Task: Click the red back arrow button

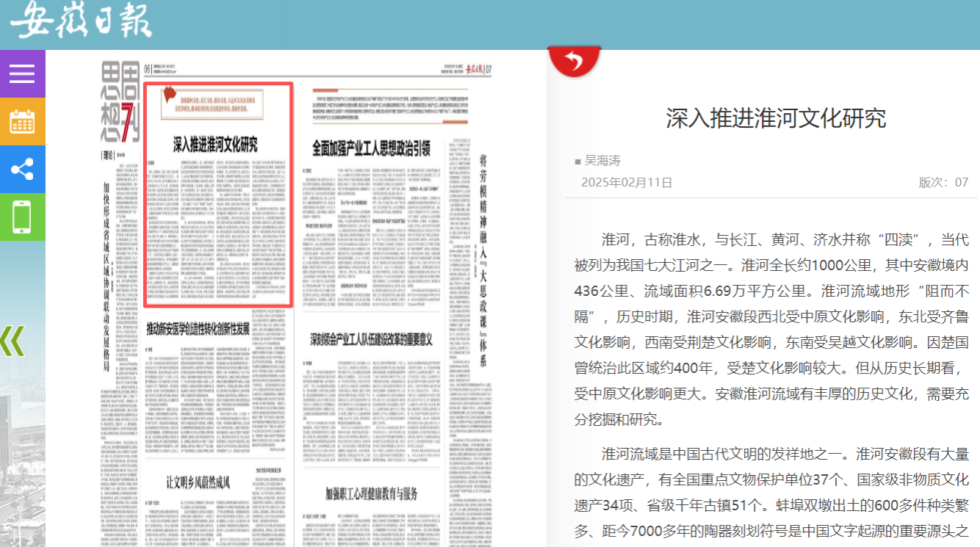Action: coord(574,62)
